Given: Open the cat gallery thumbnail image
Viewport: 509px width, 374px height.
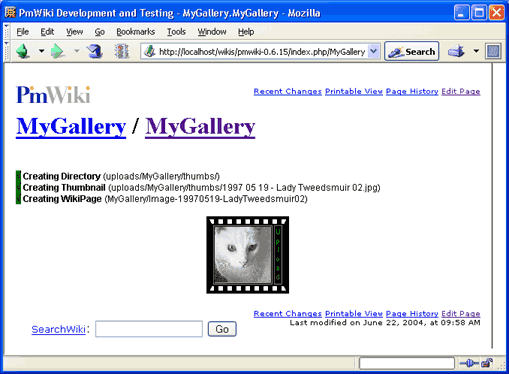Looking at the screenshot, I should (247, 255).
